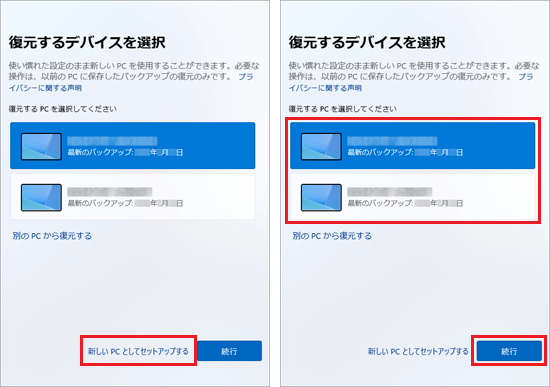This screenshot has height=387, width=550.
Task: Click label 復元する PC を選択してください, left panel
Action: pos(62,109)
